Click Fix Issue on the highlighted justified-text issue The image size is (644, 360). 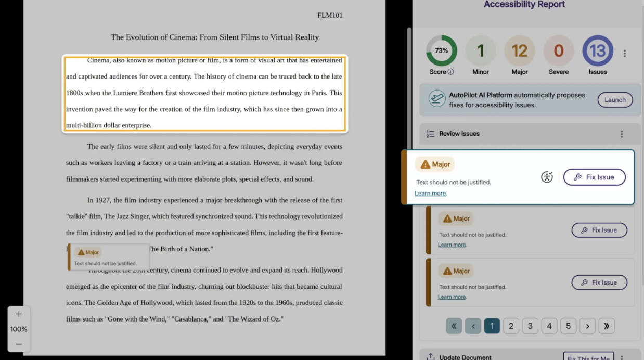(x=595, y=177)
